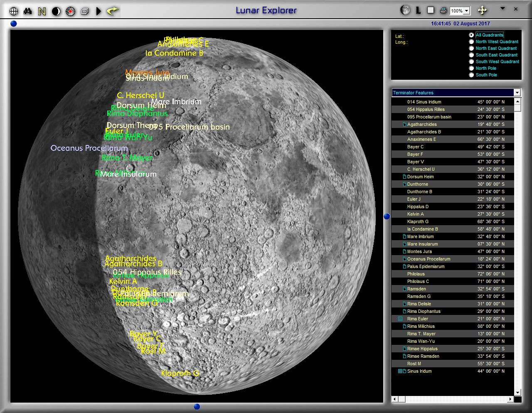The image size is (532, 413).
Task: Open the black triangle menu near close
Action: click(502, 8)
